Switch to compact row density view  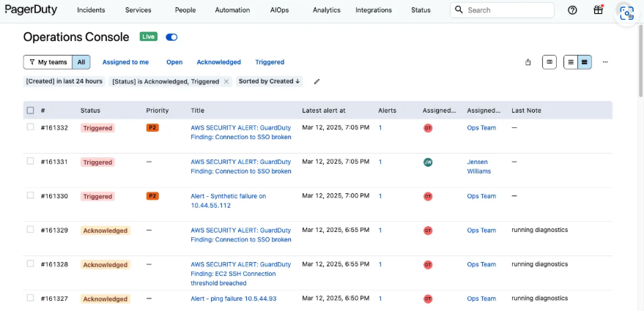click(x=584, y=62)
